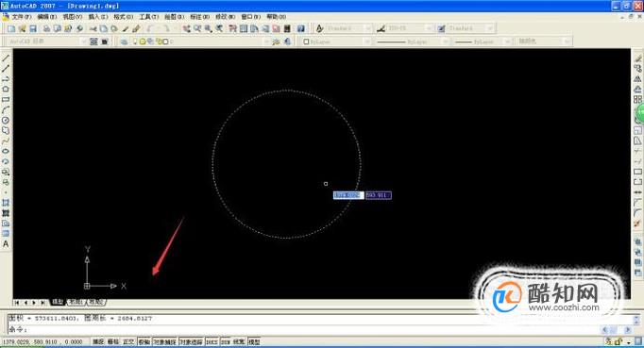Toggle 捕捉 (Snap) in status bar

[x=98, y=341]
